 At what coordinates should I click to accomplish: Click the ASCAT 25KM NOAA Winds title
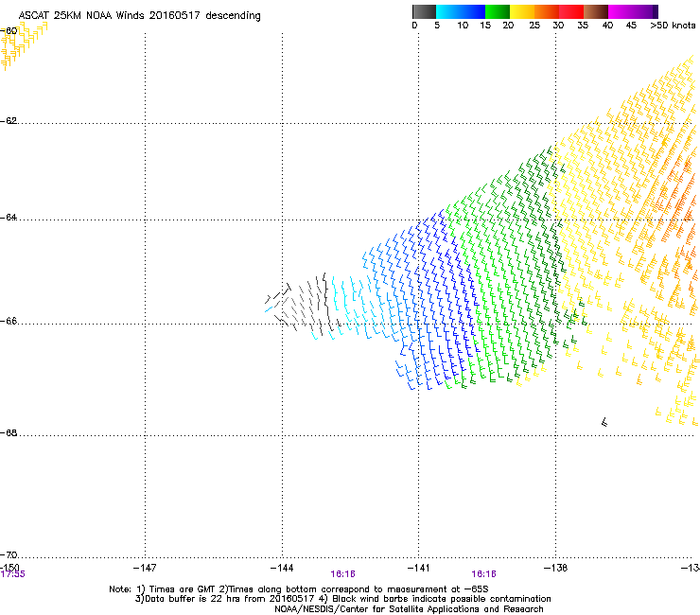tap(139, 15)
